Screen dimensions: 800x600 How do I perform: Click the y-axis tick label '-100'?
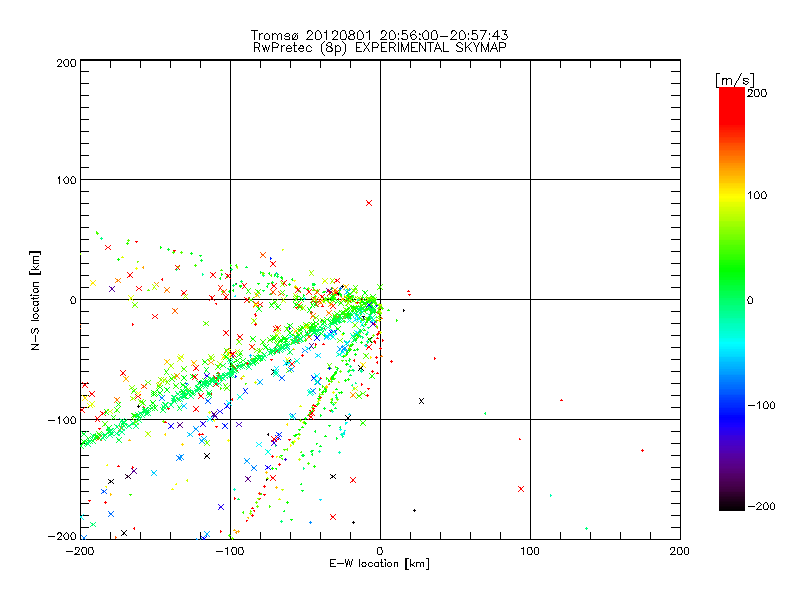point(62,420)
